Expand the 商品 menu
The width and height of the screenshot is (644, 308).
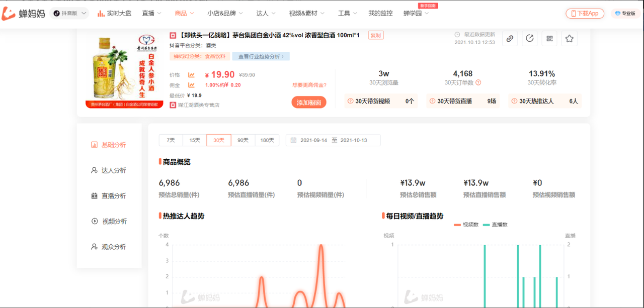[x=184, y=14]
